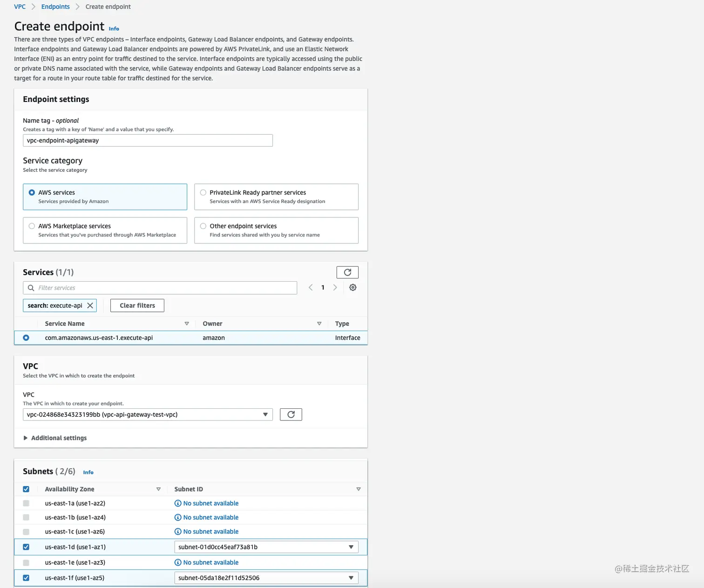Uncheck us-east-1f availability zone
Viewport: 704px width, 588px height.
(x=26, y=578)
